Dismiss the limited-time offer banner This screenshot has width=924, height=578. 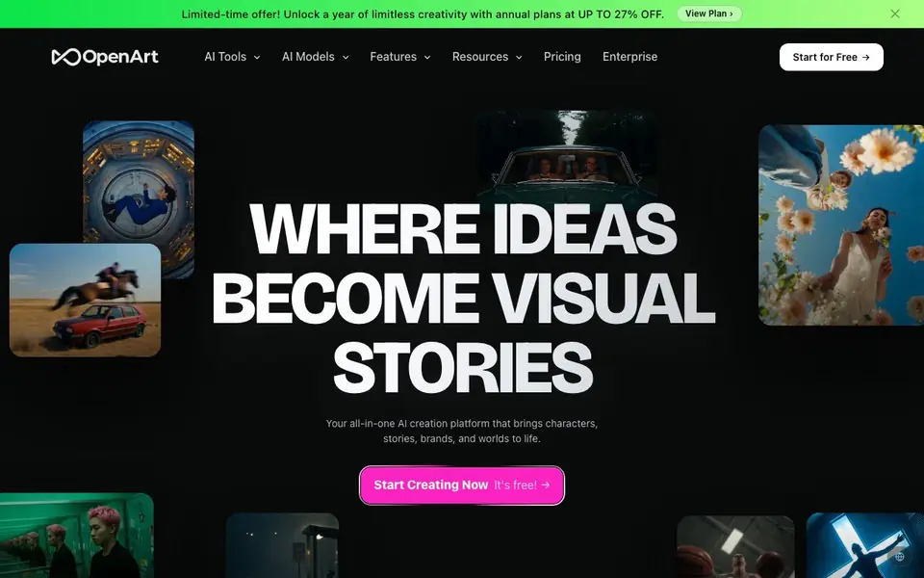coord(894,13)
